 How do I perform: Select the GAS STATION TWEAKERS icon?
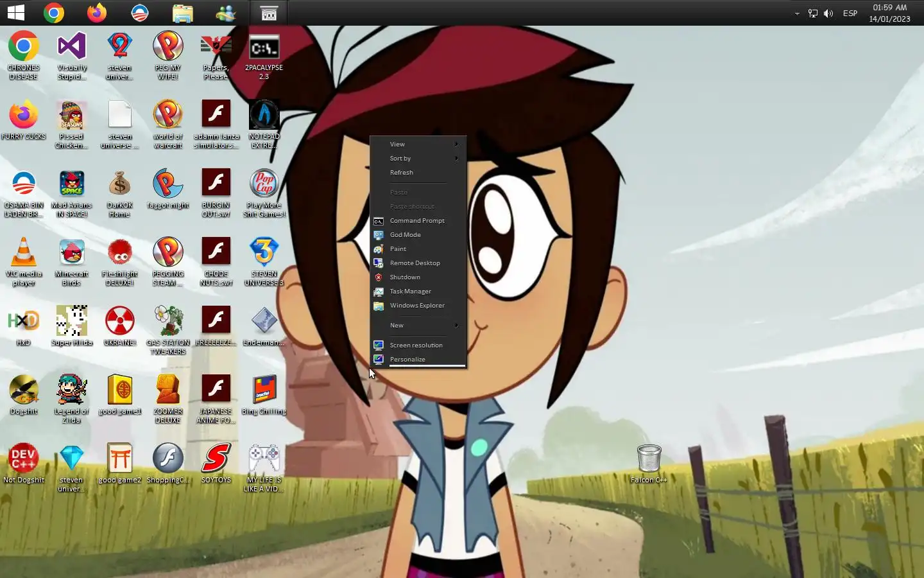pyautogui.click(x=168, y=331)
